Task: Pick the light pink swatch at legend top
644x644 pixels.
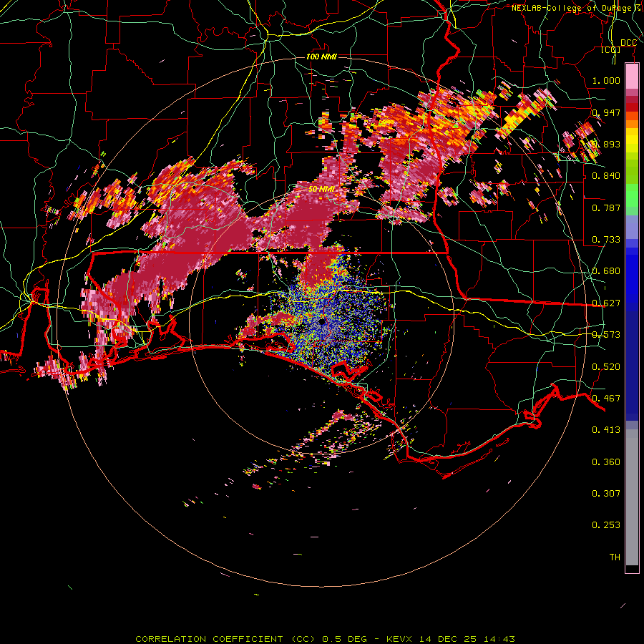Action: pyautogui.click(x=632, y=77)
